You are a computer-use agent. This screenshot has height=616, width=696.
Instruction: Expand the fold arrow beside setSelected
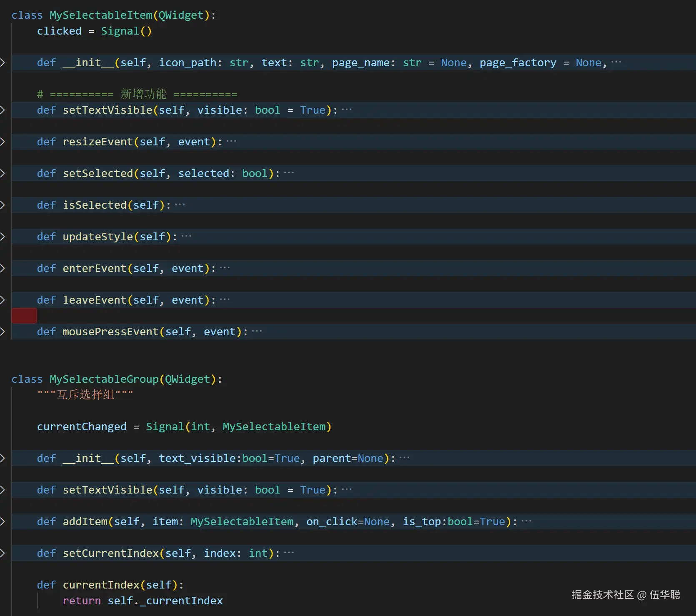click(x=3, y=173)
